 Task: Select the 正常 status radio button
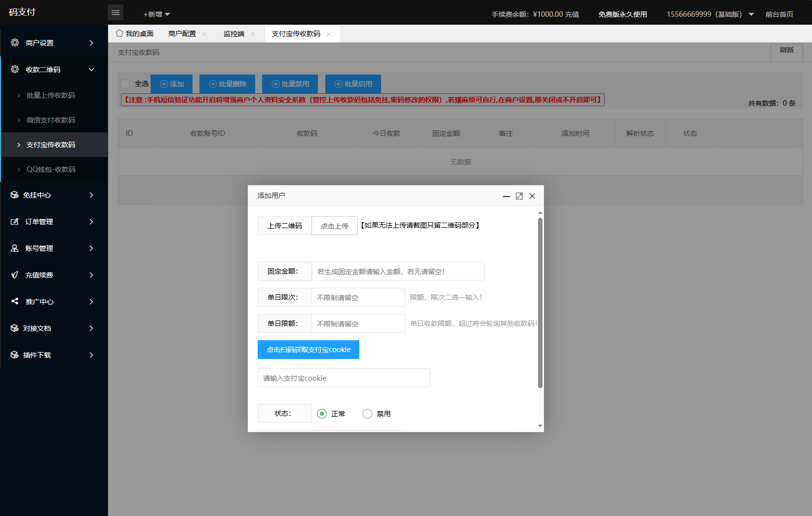322,413
